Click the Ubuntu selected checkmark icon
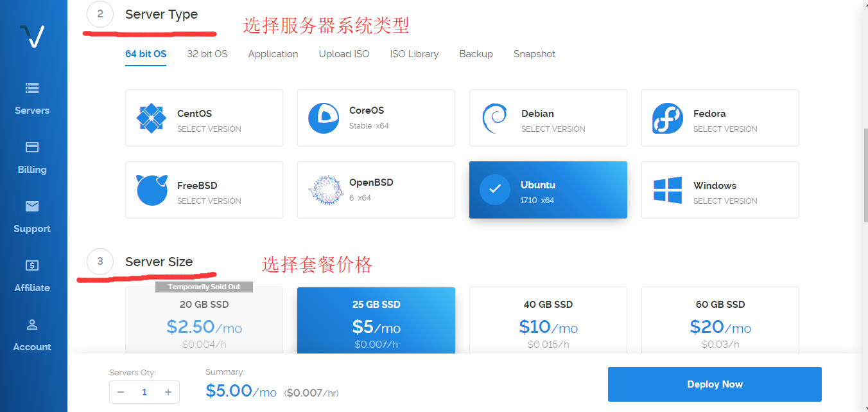The image size is (868, 412). 495,190
